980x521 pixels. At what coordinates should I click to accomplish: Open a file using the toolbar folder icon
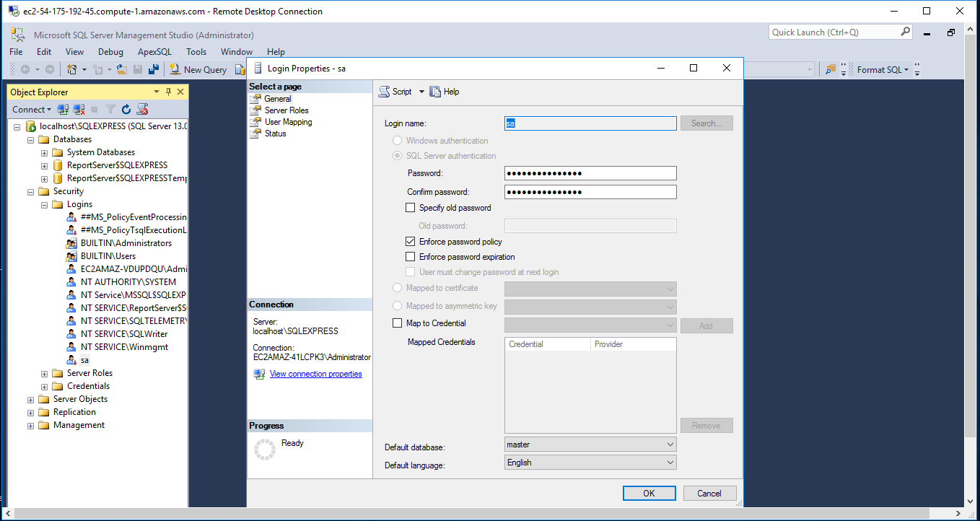pos(121,69)
